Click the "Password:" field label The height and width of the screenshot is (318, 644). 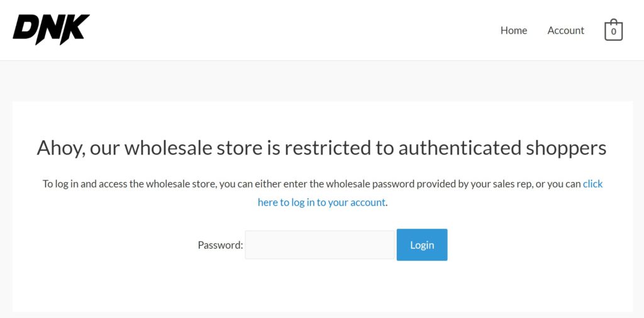220,245
